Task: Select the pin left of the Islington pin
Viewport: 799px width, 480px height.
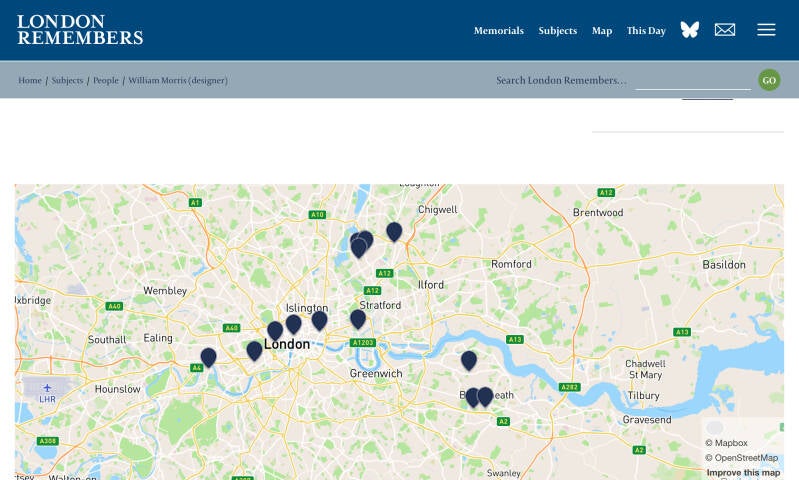Action: click(x=293, y=324)
